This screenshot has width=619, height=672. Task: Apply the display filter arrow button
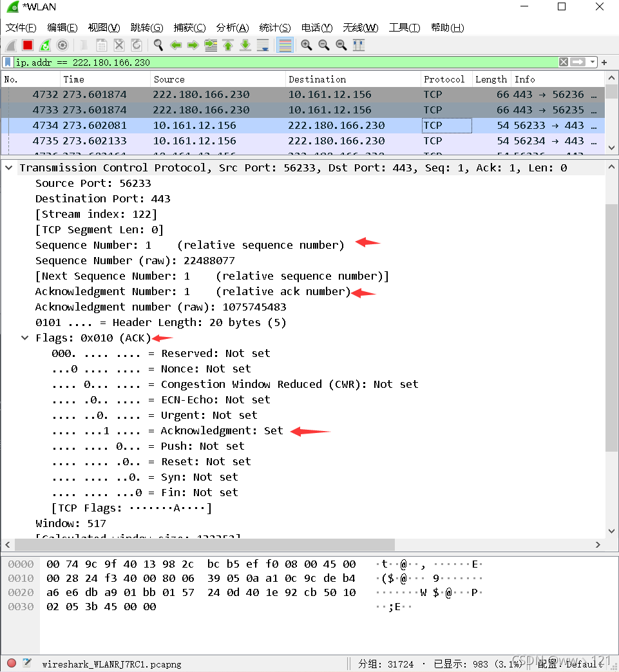[578, 62]
